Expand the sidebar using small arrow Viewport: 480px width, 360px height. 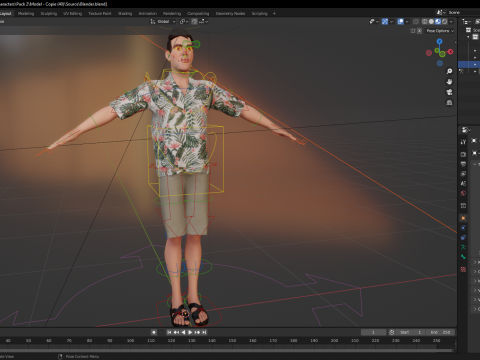(x=455, y=42)
